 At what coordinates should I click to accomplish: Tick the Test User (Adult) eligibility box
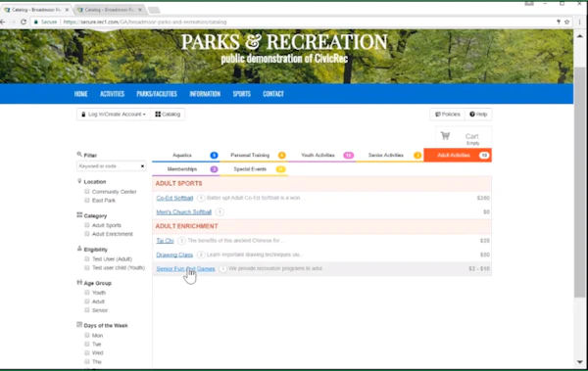click(87, 259)
